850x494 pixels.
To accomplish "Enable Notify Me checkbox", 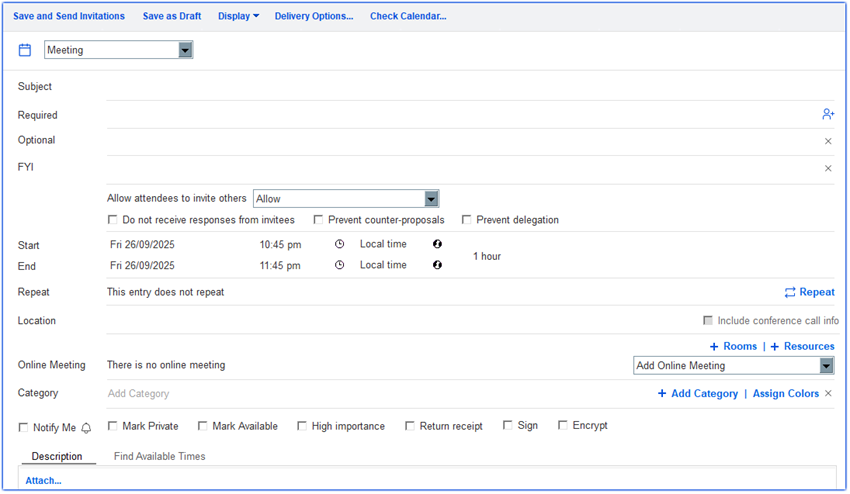I will pos(23,427).
